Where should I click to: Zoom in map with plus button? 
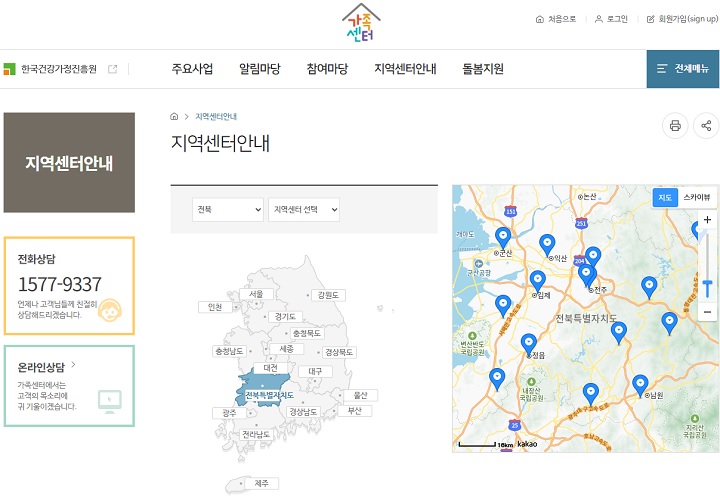(707, 220)
